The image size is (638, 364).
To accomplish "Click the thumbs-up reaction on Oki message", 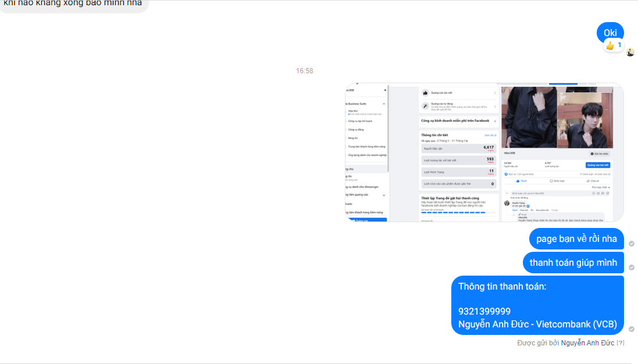I will coord(610,45).
